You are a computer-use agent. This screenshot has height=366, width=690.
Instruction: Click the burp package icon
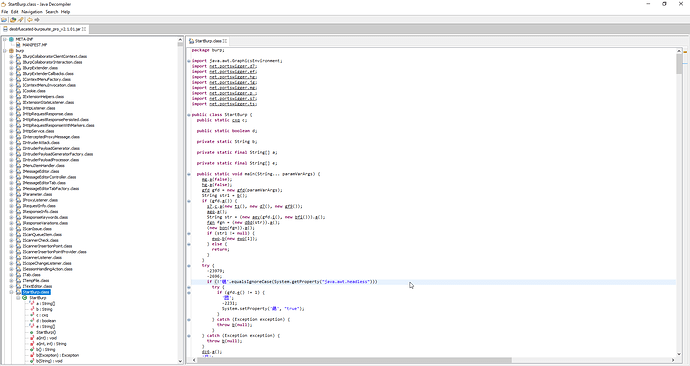click(11, 51)
